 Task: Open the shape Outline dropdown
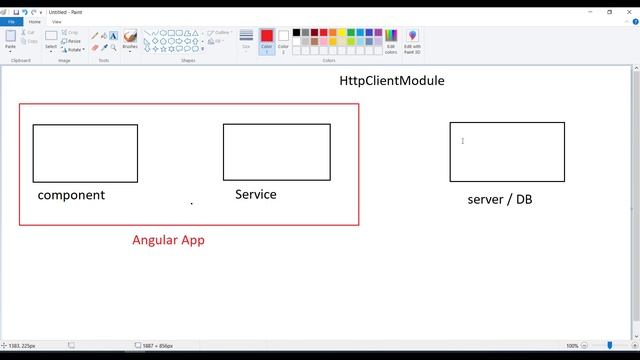tap(219, 33)
